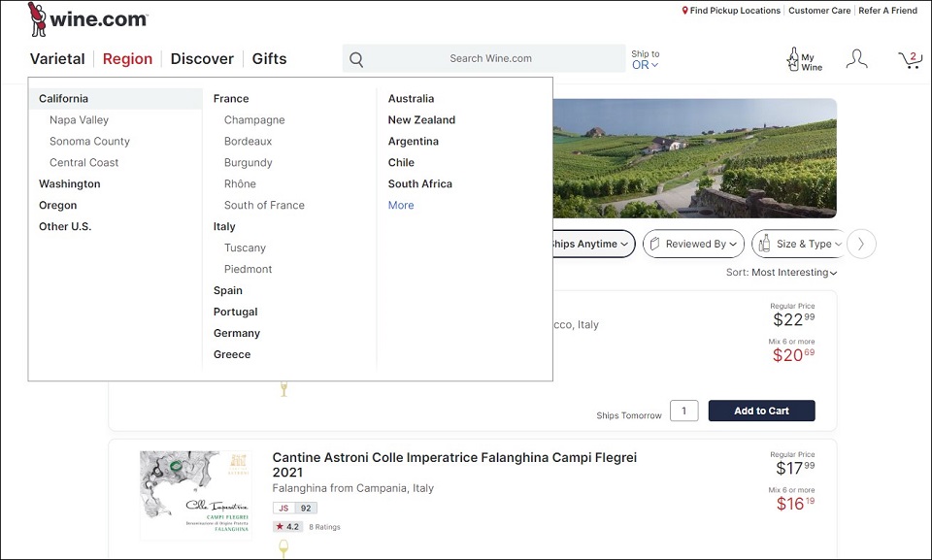932x560 pixels.
Task: Click the Find Pickup Locations link
Action: tap(735, 10)
